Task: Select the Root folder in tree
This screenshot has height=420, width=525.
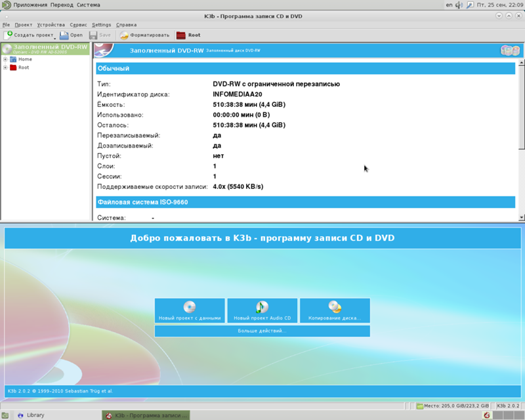Action: [x=23, y=68]
